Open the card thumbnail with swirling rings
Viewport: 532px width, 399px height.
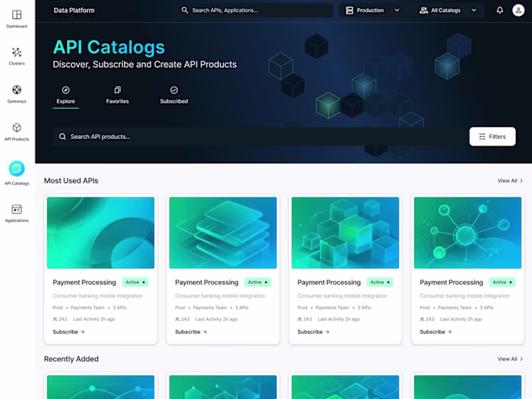(x=100, y=233)
